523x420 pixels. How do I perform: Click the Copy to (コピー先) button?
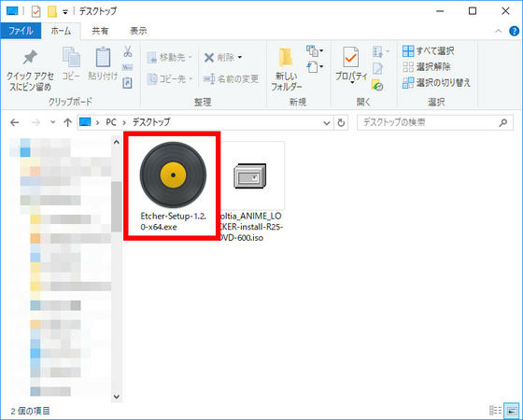click(169, 79)
